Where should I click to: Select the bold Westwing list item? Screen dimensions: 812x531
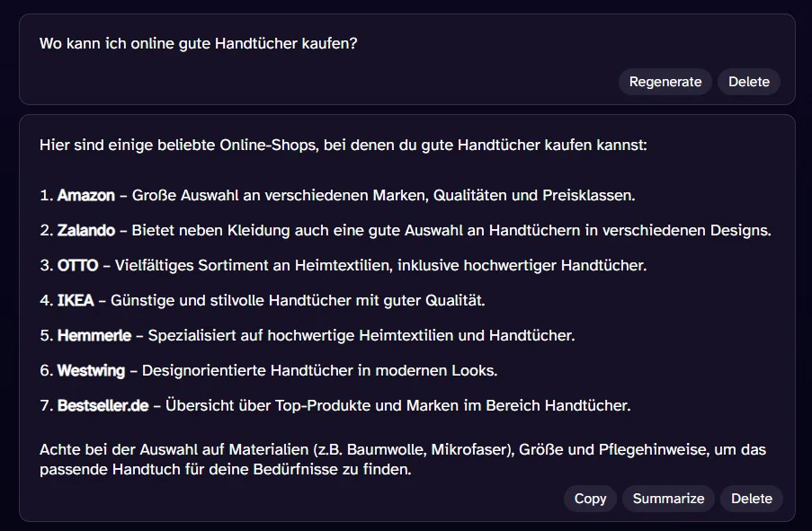pos(91,370)
